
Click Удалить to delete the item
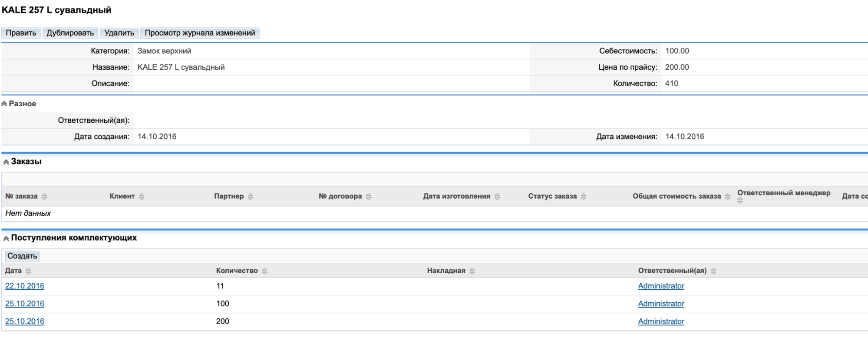[119, 33]
